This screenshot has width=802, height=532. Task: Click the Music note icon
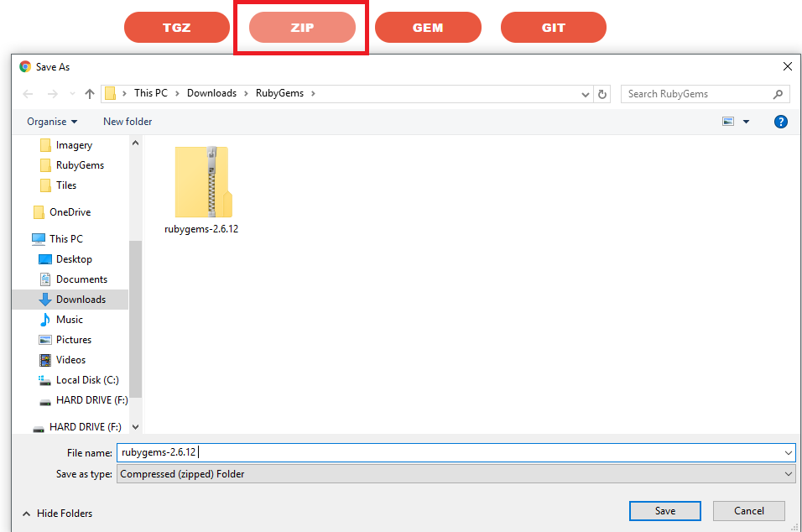pyautogui.click(x=45, y=320)
